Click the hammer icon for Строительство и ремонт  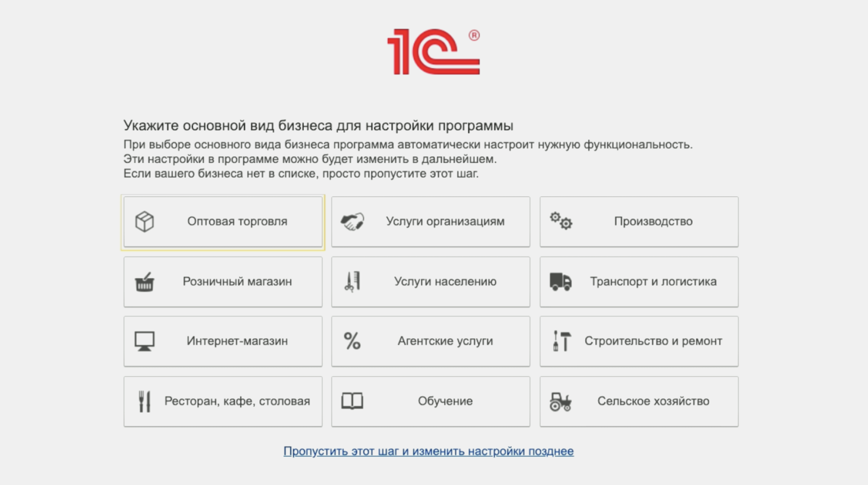point(561,341)
